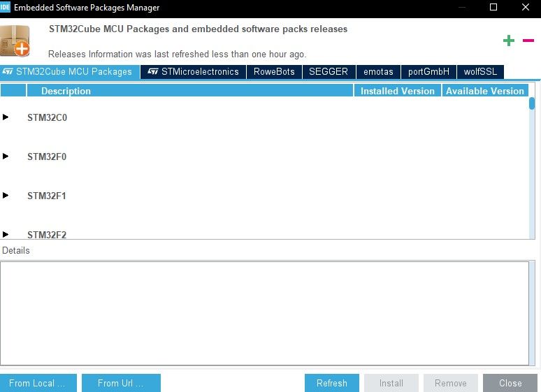Image resolution: width=541 pixels, height=392 pixels.
Task: Click the Description column header
Action: tap(190, 91)
